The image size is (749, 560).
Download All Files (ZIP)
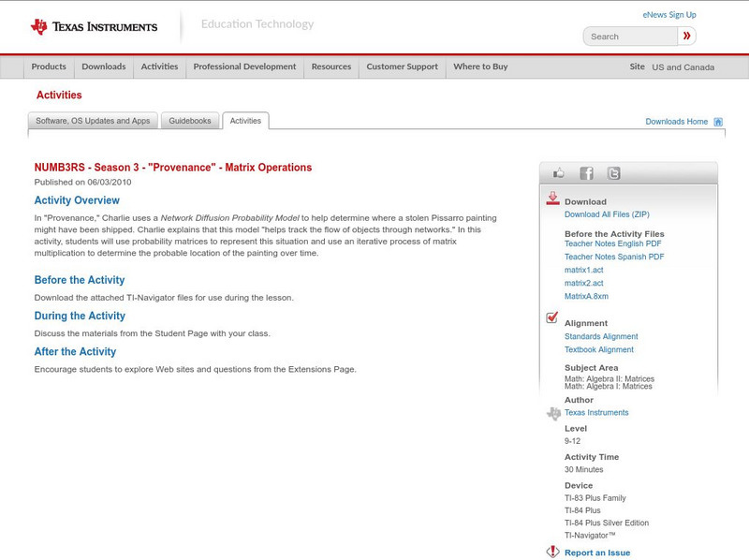607,214
